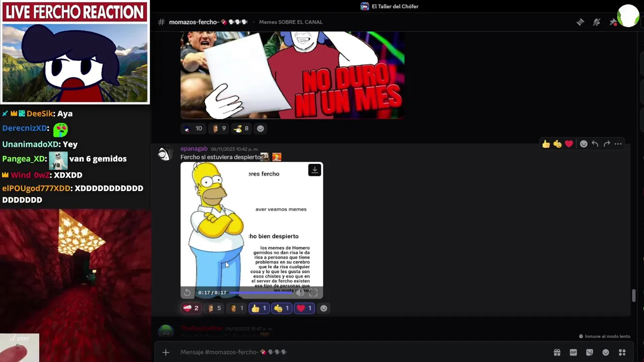Toggle the reaction with count 8

click(242, 128)
